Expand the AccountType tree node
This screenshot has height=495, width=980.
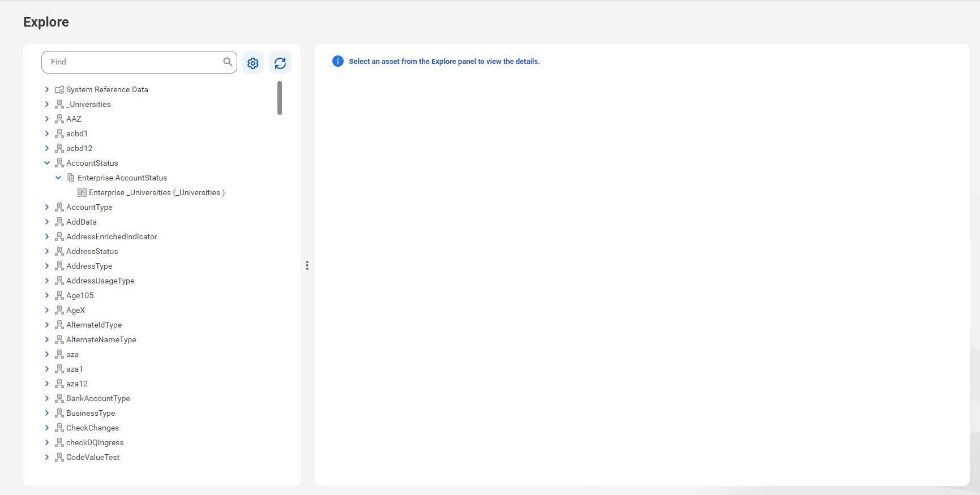click(47, 207)
